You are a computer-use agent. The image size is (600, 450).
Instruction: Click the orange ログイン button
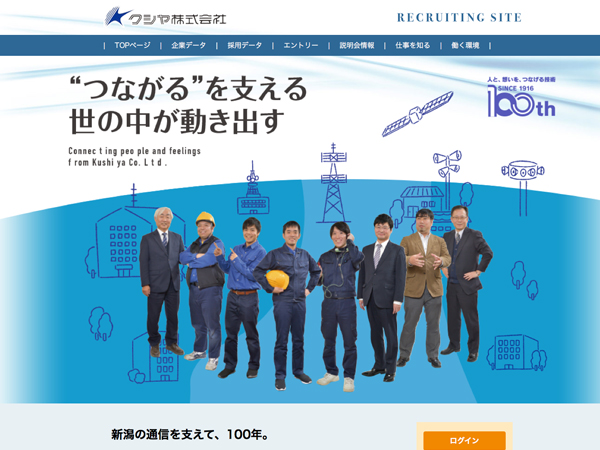pos(465,440)
